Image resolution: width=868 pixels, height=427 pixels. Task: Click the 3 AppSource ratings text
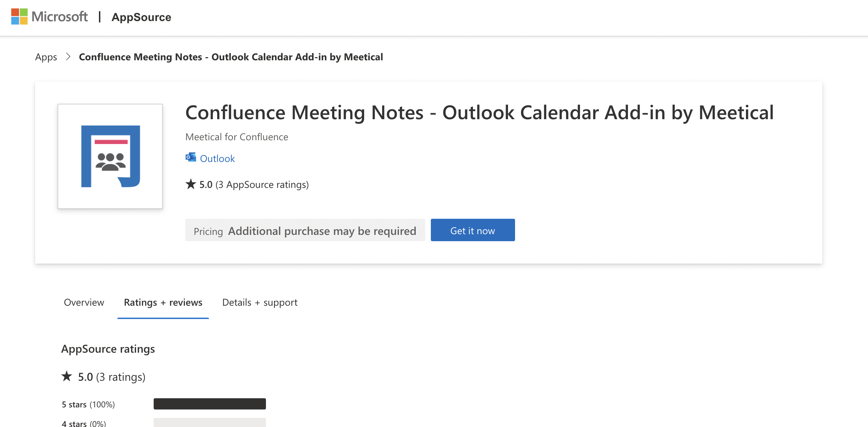tap(262, 185)
